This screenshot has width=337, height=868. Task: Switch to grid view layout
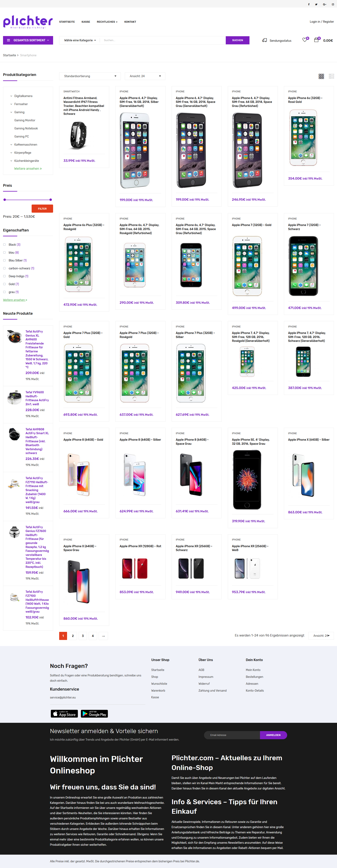tap(321, 76)
